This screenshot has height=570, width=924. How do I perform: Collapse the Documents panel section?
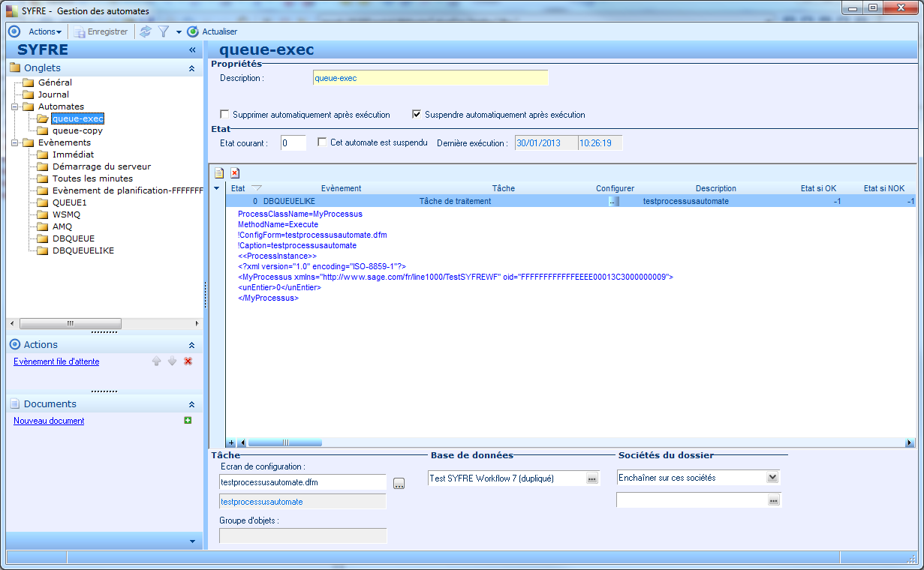pos(191,404)
